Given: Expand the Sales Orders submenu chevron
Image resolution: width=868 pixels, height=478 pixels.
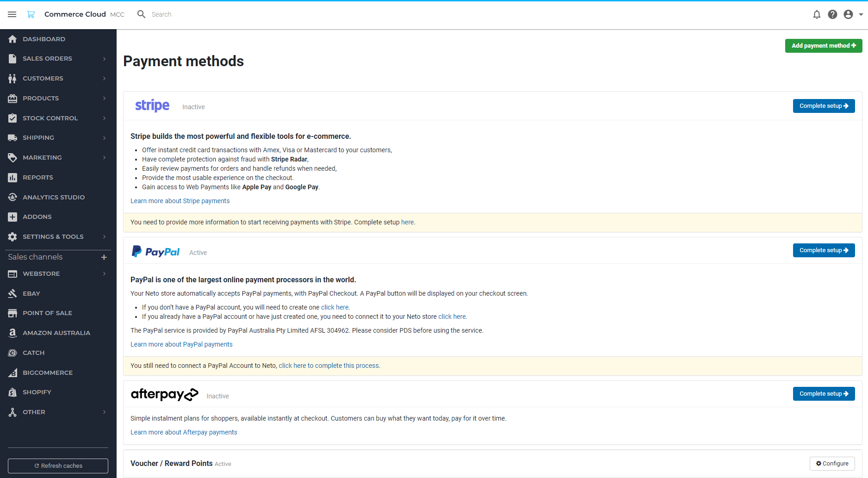Looking at the screenshot, I should tap(105, 59).
